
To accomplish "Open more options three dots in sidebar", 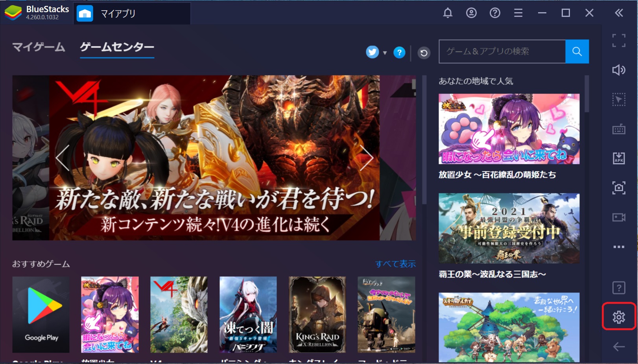I will (x=619, y=247).
